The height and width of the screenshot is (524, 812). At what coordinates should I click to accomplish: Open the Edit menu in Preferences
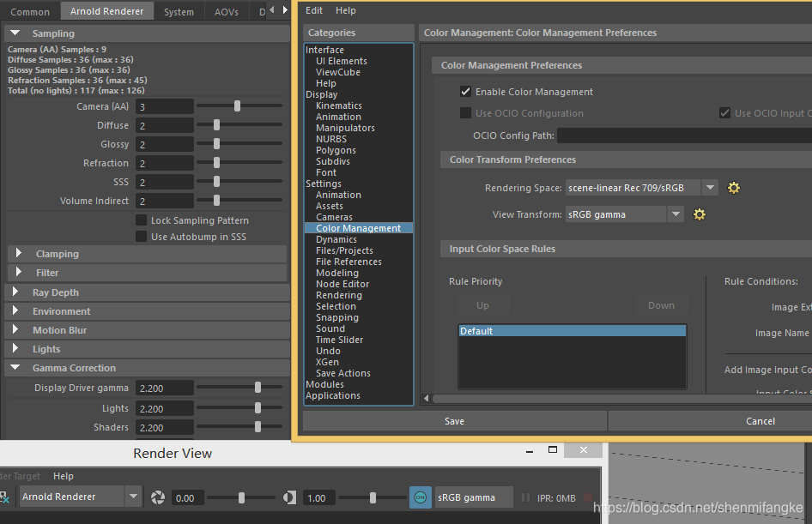pyautogui.click(x=314, y=10)
